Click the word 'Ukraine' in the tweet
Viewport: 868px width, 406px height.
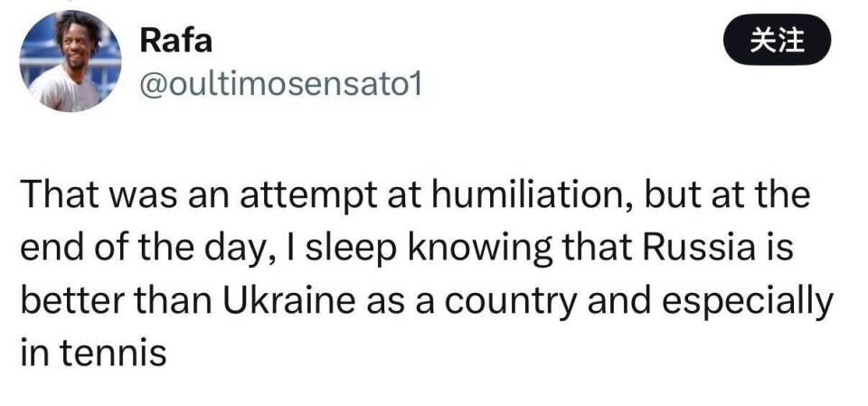point(300,301)
